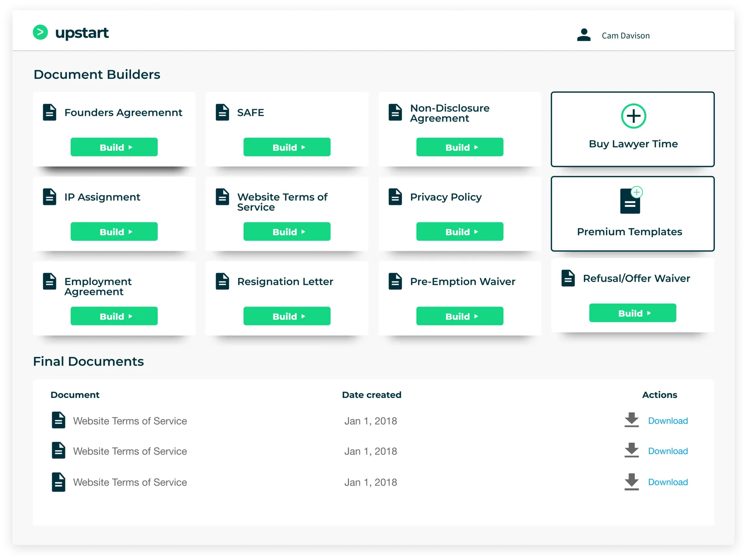Click the download arrow icon in the first document row
The height and width of the screenshot is (560, 747).
[x=632, y=420]
